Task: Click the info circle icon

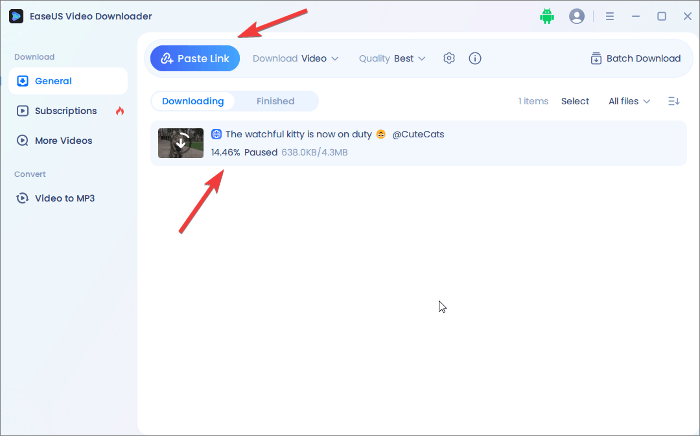Action: pyautogui.click(x=475, y=58)
